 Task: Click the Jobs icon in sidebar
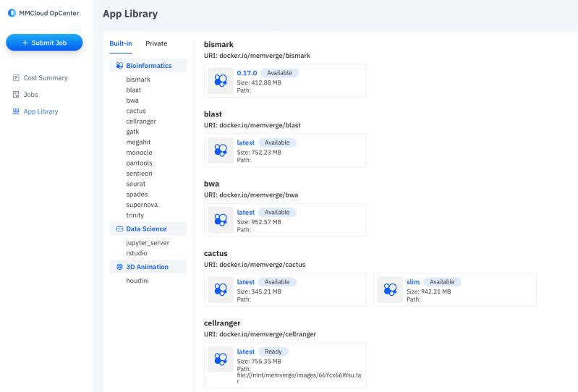pos(16,94)
